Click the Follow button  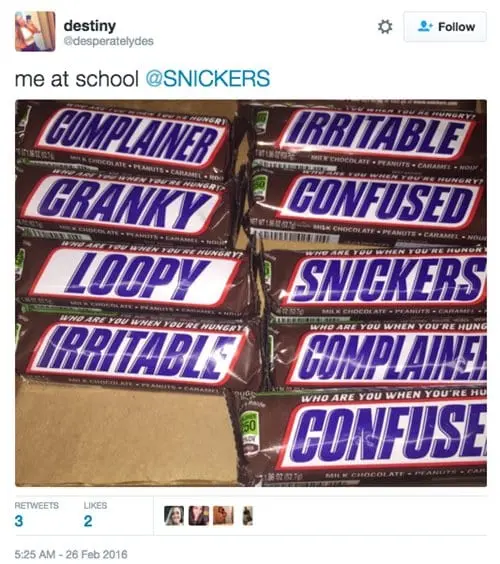(x=445, y=27)
